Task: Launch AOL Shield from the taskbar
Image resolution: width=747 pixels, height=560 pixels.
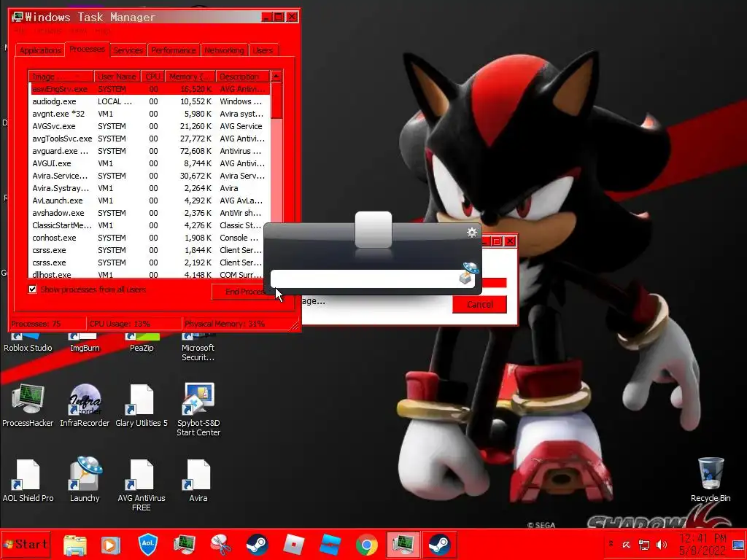Action: click(147, 544)
